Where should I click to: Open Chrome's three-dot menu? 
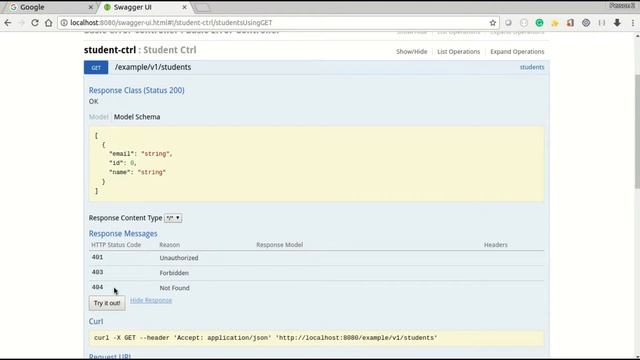pyautogui.click(x=633, y=23)
